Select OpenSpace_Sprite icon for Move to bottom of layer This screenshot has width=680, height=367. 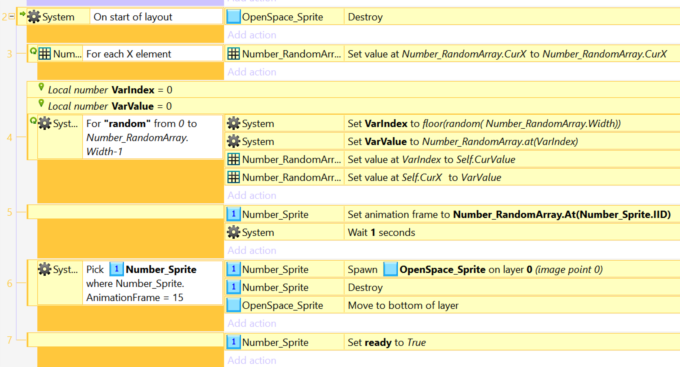(233, 305)
